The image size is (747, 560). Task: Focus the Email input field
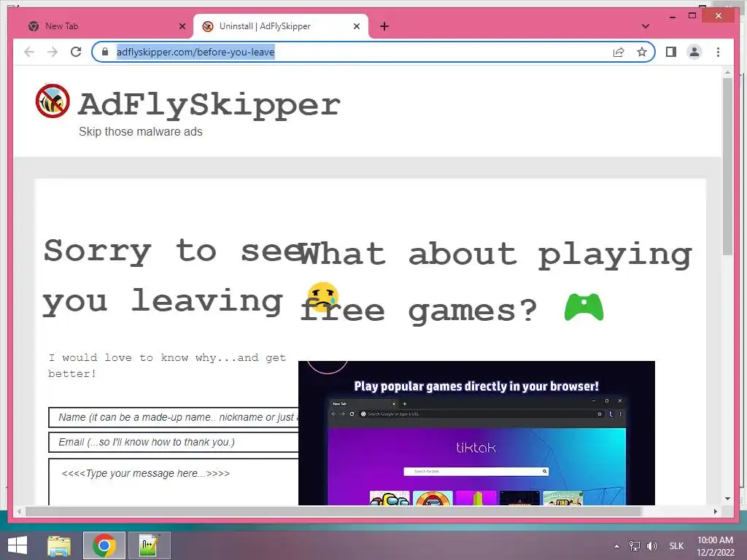click(174, 442)
